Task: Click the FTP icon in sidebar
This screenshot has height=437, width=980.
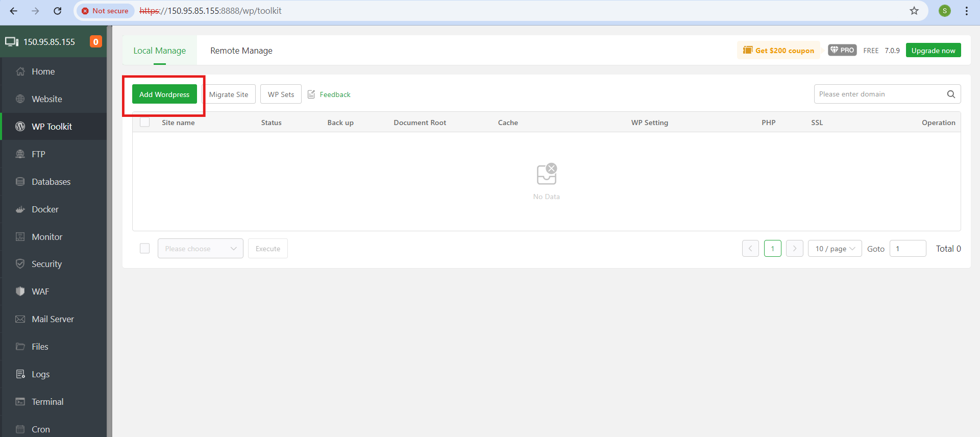Action: pyautogui.click(x=20, y=154)
